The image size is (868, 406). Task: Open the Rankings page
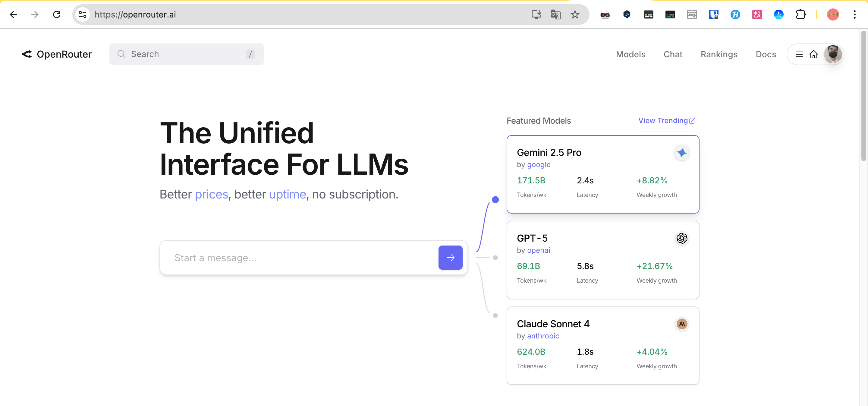tap(719, 54)
